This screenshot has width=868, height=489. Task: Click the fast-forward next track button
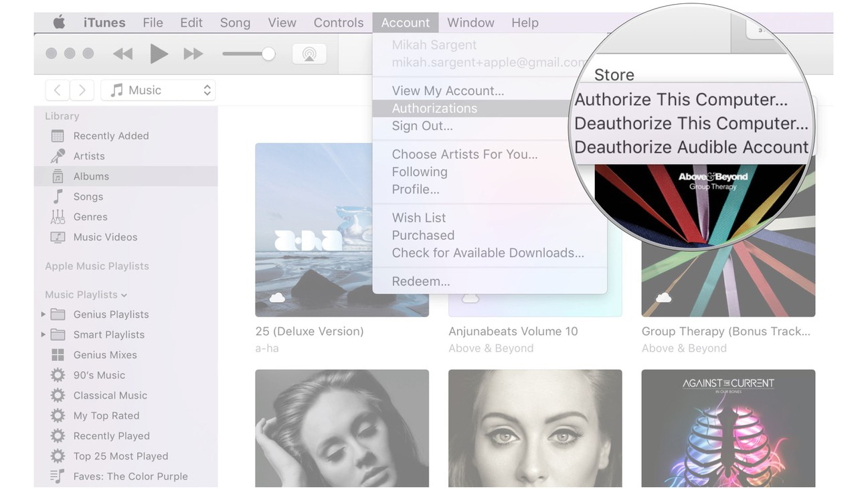(193, 54)
